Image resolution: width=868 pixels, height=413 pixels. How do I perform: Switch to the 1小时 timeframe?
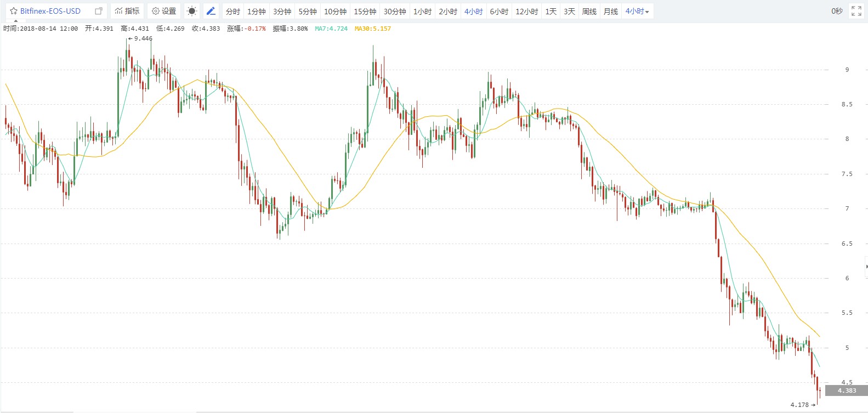(x=422, y=12)
